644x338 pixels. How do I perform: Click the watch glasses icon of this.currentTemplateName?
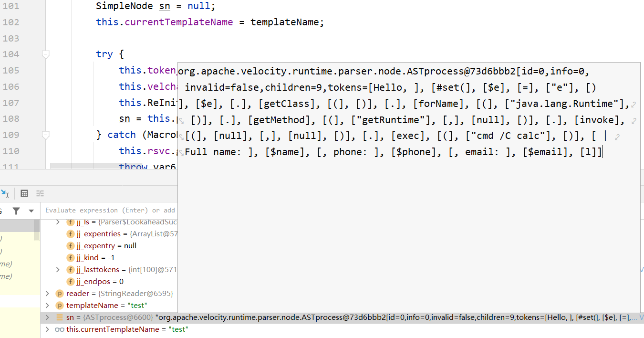pos(60,329)
